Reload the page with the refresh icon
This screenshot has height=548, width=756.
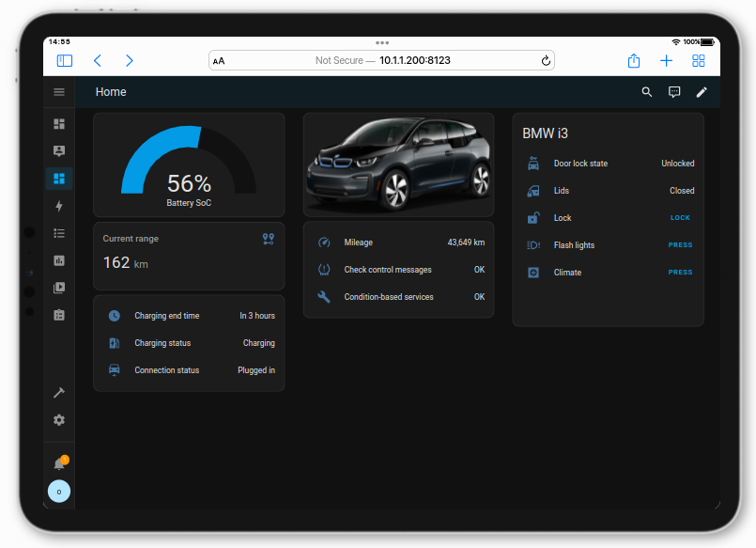546,61
